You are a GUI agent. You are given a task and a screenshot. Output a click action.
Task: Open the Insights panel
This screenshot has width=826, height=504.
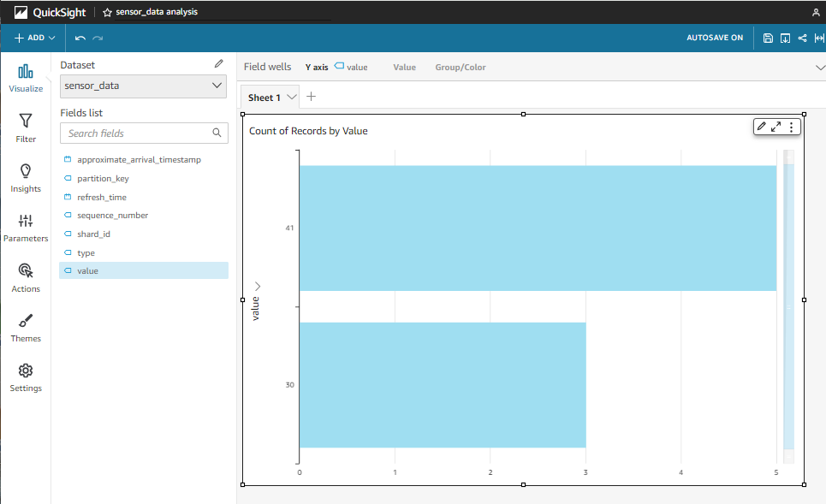click(26, 178)
